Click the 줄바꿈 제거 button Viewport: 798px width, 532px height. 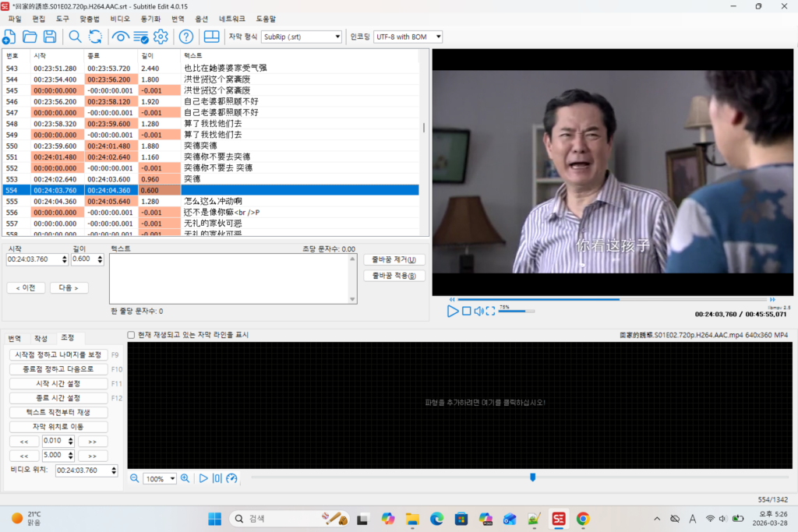pyautogui.click(x=394, y=259)
